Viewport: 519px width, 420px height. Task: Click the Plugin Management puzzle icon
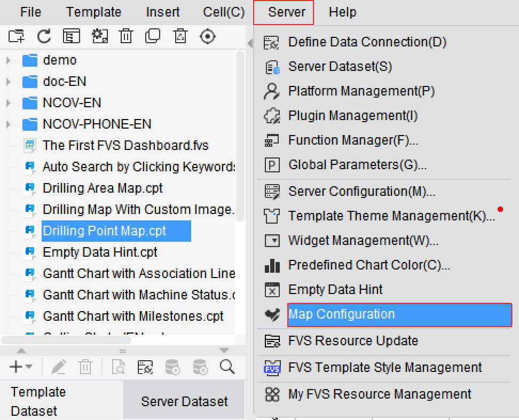point(272,116)
